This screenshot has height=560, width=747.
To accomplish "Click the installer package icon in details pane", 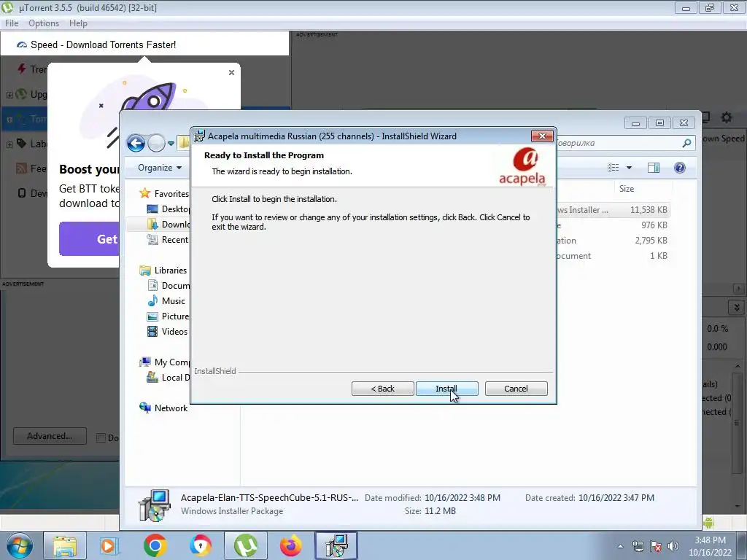I will (x=155, y=505).
